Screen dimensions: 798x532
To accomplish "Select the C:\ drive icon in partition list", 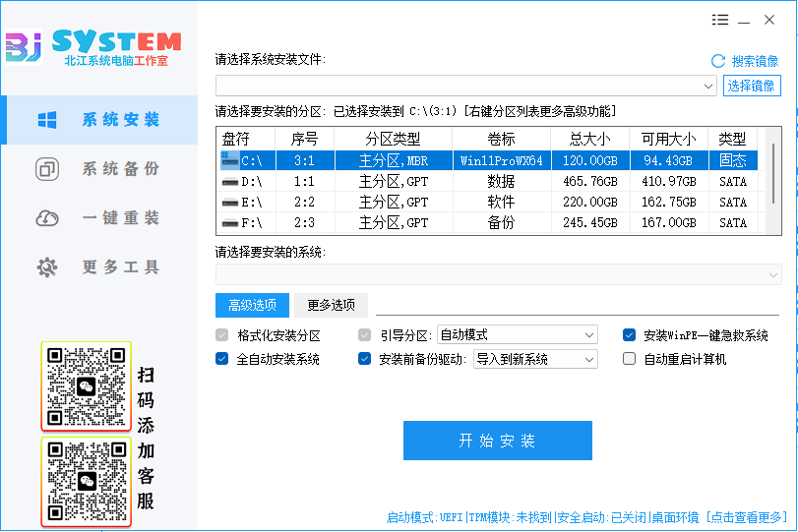I will click(229, 160).
